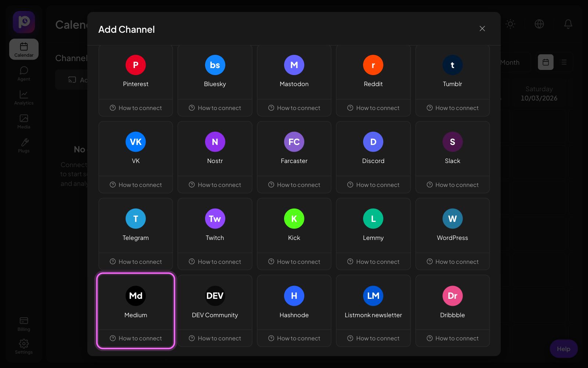Choose the Telegram channel icon
Screen dimensions: 588x368
(x=136, y=219)
